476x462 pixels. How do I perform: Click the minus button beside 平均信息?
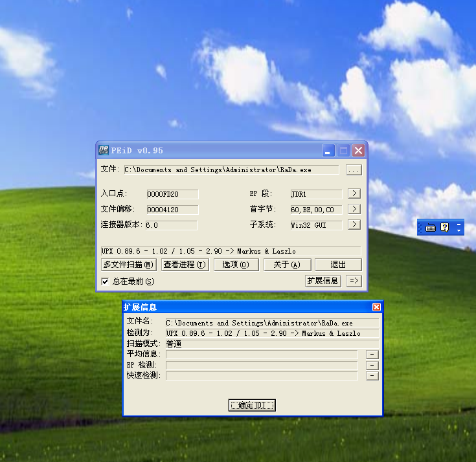coord(372,355)
